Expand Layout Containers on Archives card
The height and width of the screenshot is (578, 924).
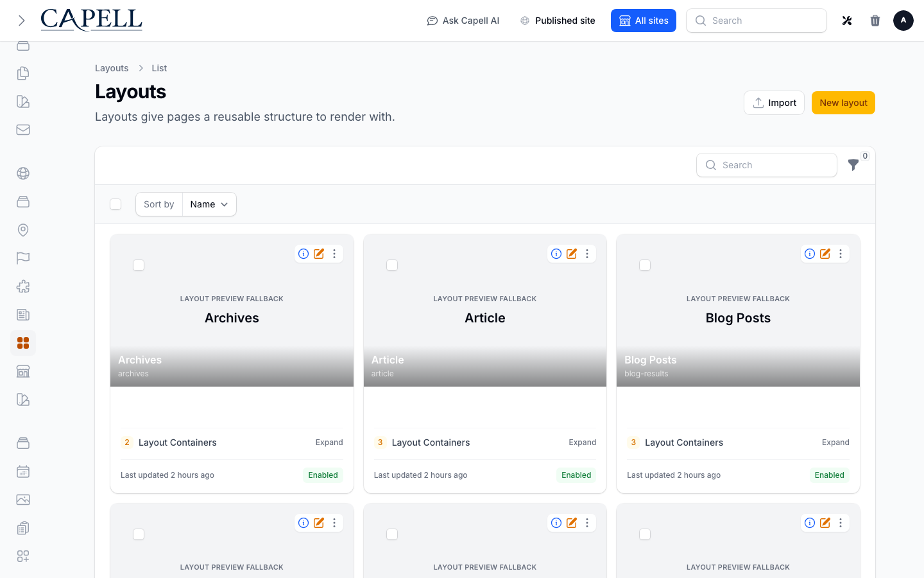pos(329,442)
